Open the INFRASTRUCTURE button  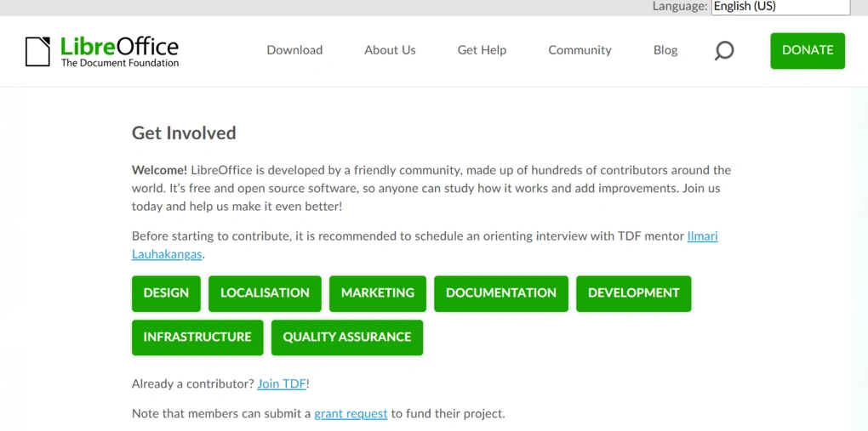pyautogui.click(x=197, y=337)
